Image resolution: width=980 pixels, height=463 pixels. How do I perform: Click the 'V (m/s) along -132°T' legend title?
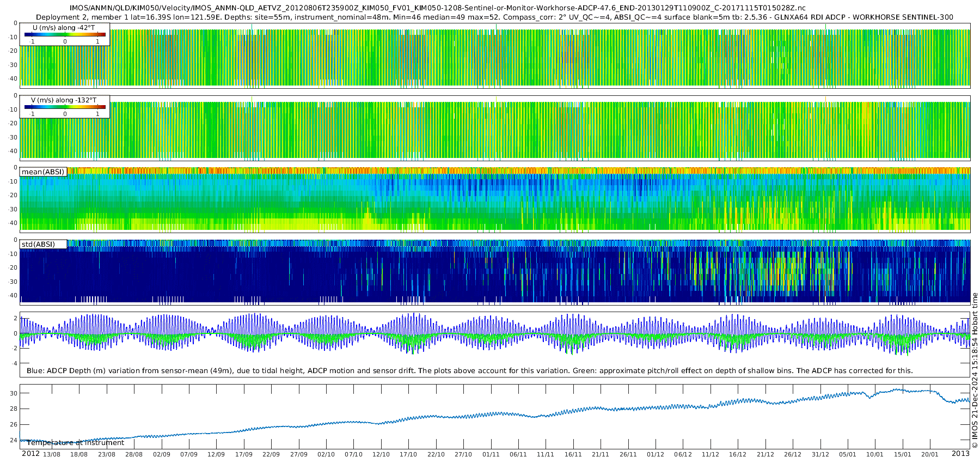[64, 100]
